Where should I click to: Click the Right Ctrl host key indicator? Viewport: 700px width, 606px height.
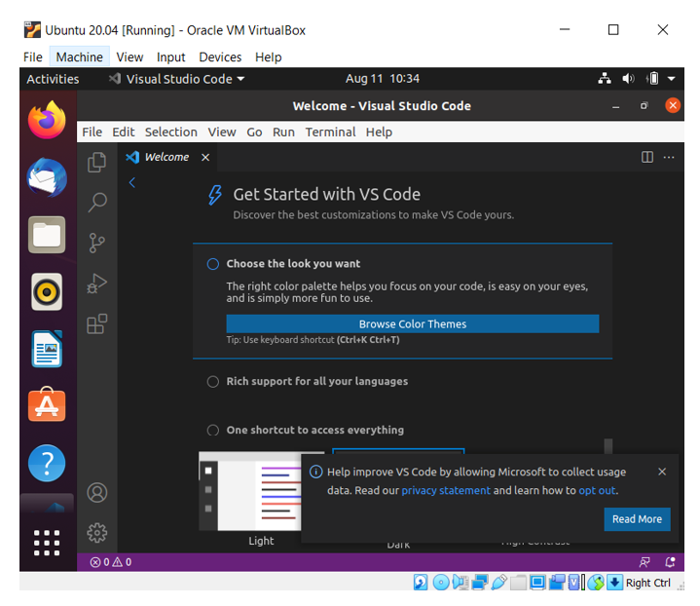click(x=647, y=583)
